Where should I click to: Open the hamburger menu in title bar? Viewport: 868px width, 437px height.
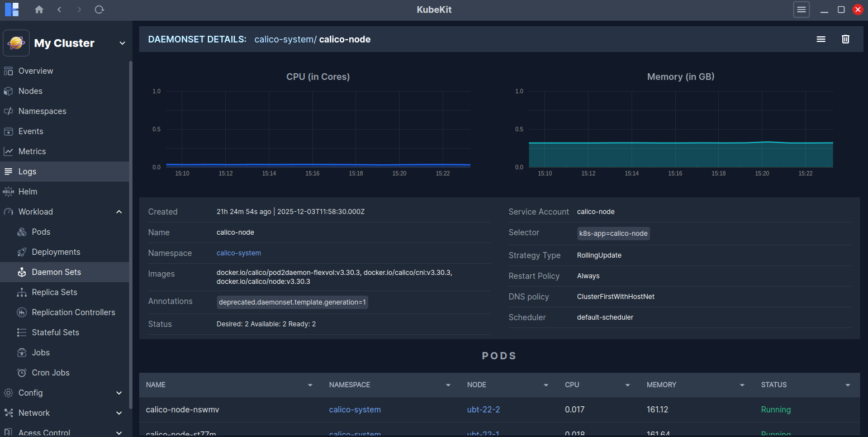801,9
